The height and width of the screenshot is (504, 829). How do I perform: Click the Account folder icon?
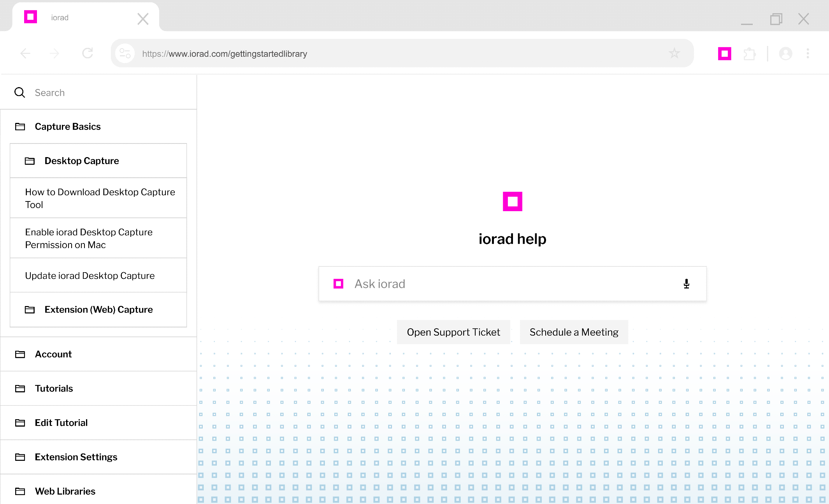[20, 354]
